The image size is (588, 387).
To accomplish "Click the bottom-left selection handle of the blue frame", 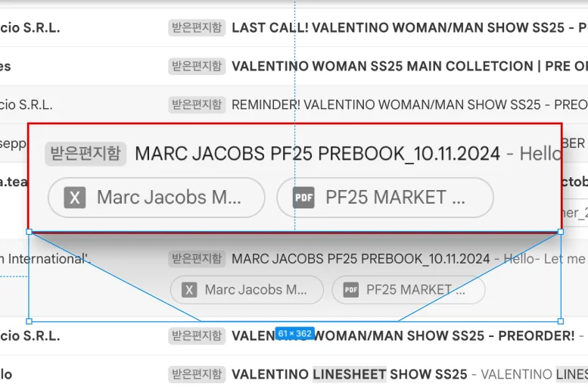I will (x=29, y=321).
